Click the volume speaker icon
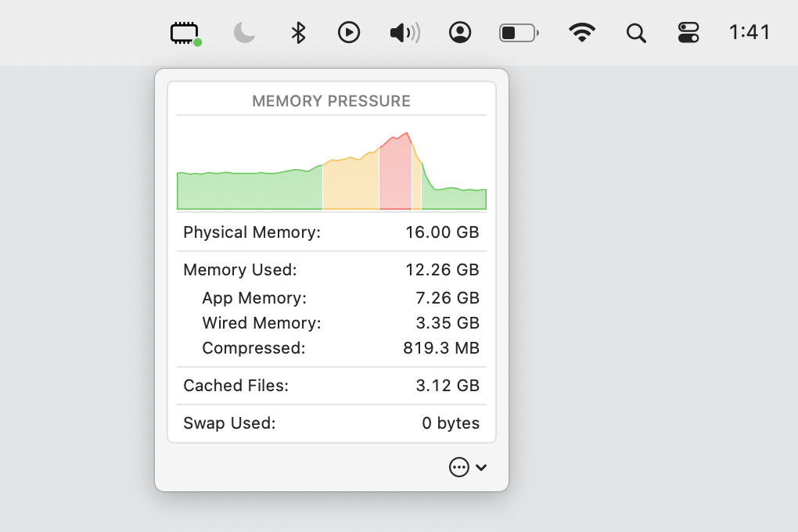This screenshot has height=532, width=798. [404, 33]
